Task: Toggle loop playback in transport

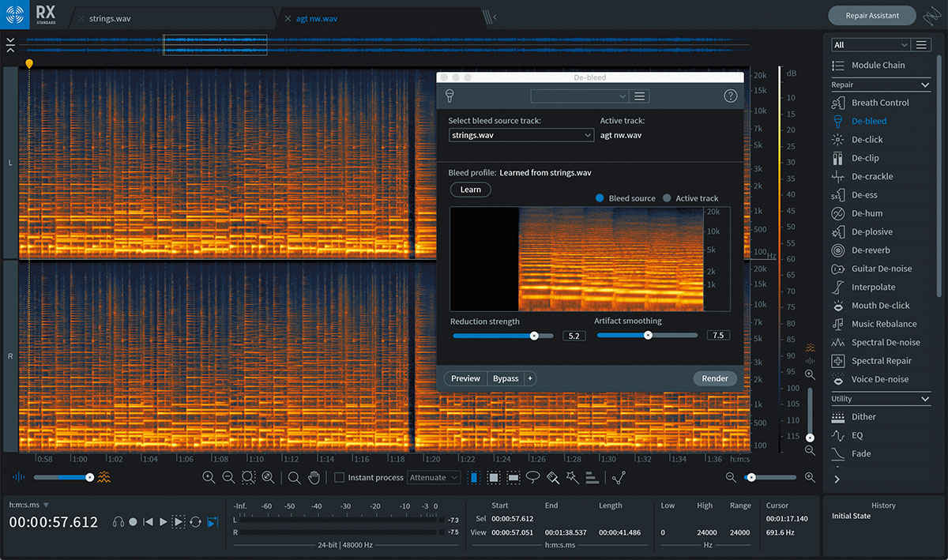Action: click(x=195, y=522)
